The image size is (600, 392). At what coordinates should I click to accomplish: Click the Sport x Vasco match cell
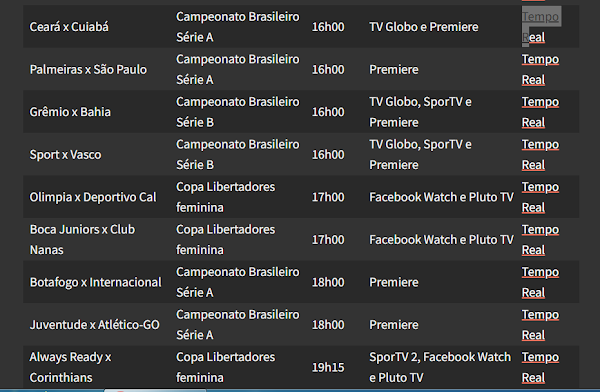pos(65,154)
